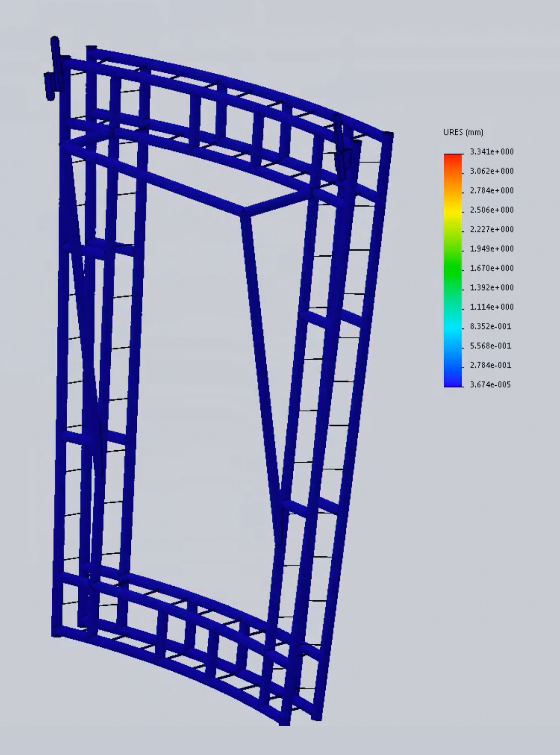Select legend value 2.506e+000
The image size is (560, 755).
pyautogui.click(x=492, y=210)
